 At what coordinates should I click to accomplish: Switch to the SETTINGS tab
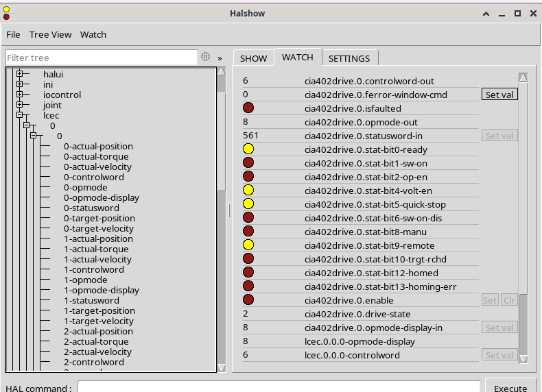click(349, 58)
